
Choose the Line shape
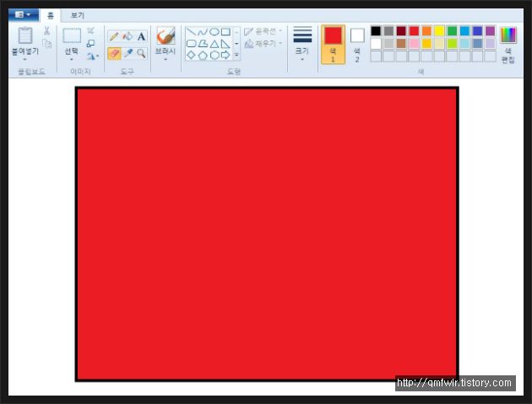tap(192, 32)
